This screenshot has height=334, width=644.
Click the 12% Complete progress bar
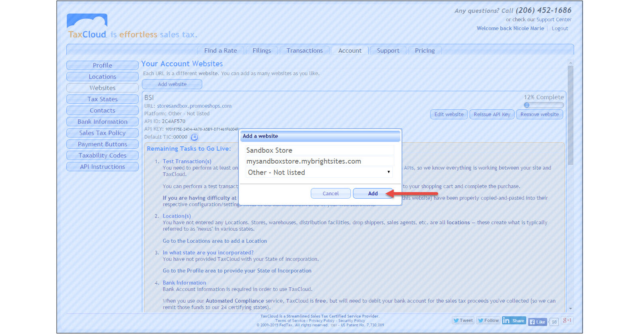pyautogui.click(x=544, y=105)
